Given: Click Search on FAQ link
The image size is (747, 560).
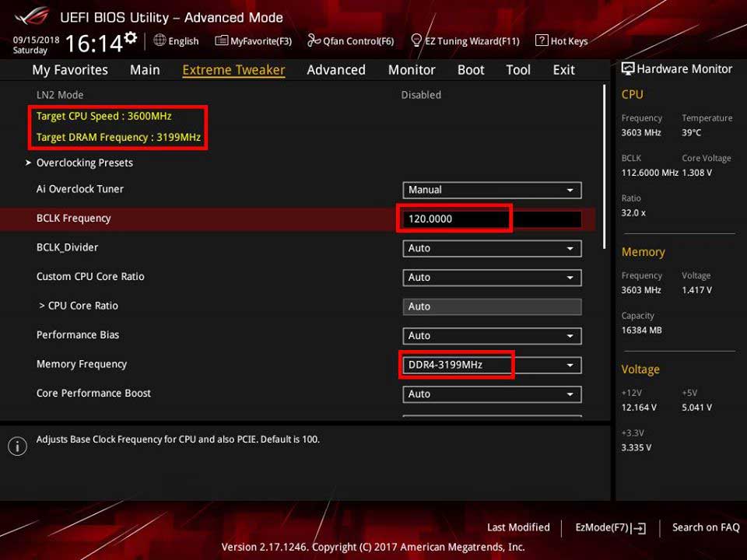Looking at the screenshot, I should click(x=706, y=527).
